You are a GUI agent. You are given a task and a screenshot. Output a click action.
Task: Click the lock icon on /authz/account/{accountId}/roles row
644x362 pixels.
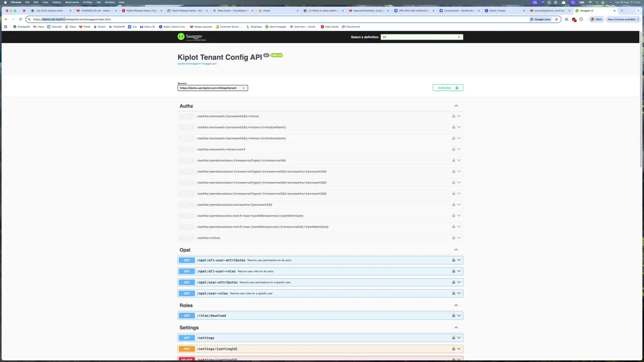click(x=453, y=116)
